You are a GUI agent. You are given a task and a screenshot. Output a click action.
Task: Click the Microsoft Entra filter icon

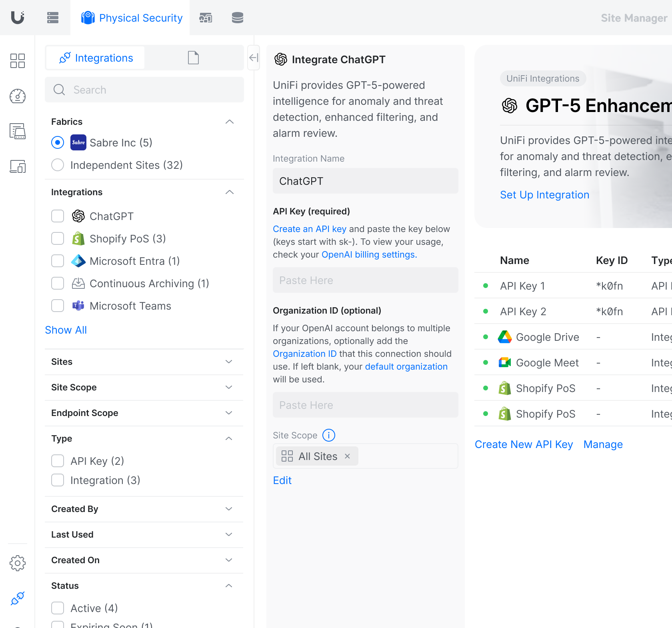(78, 261)
